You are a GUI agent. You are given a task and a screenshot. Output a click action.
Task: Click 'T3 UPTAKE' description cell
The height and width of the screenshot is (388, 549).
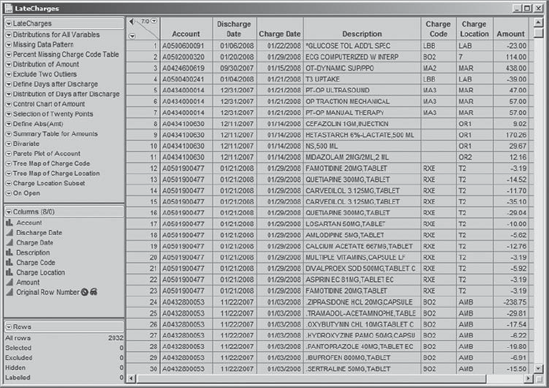(x=362, y=79)
